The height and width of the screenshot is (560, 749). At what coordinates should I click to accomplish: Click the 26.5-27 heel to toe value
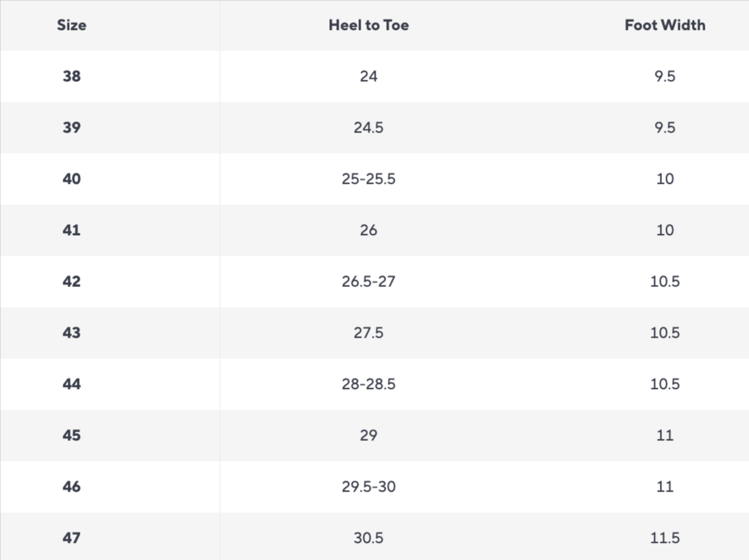coord(368,281)
